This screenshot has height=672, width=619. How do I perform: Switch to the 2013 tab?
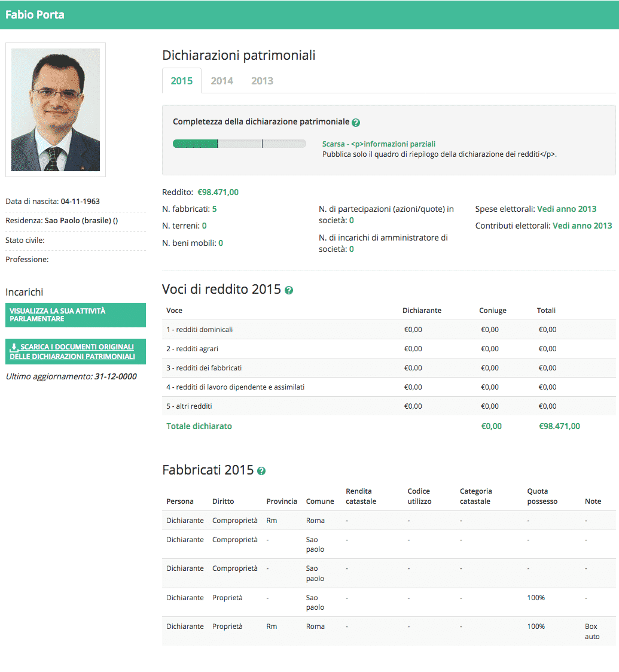pos(262,81)
